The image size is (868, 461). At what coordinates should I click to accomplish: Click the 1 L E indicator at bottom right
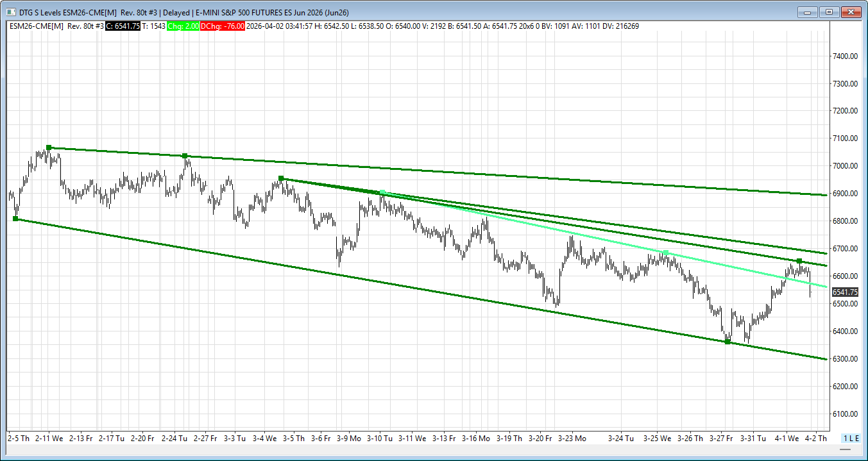pyautogui.click(x=851, y=438)
